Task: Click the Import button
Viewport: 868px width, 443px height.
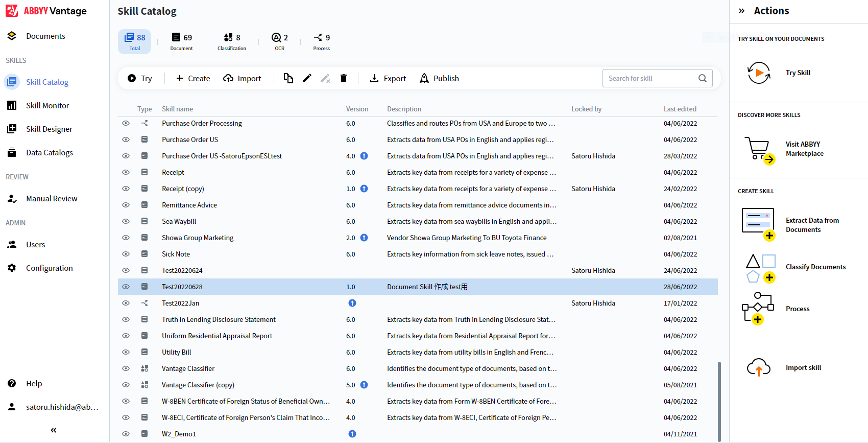Action: tap(242, 78)
